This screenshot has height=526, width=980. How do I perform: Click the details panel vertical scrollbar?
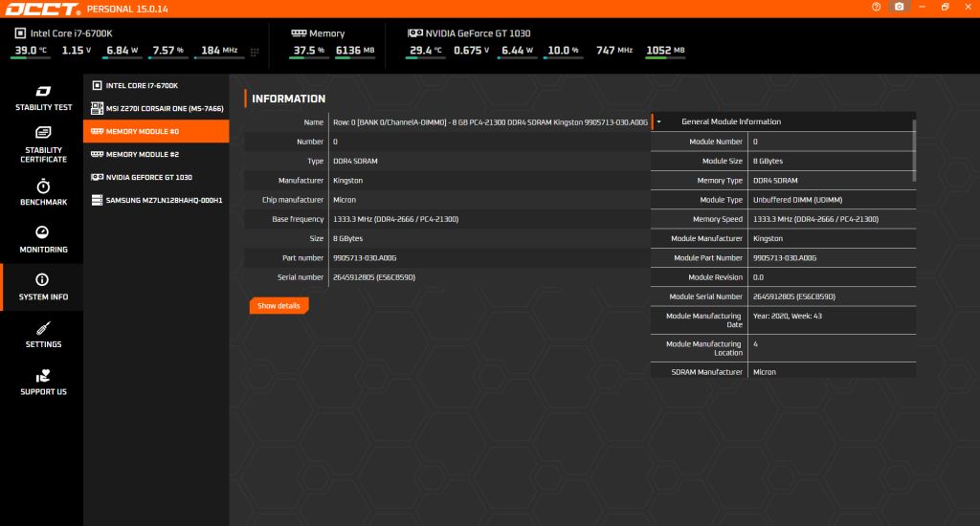pos(914,150)
